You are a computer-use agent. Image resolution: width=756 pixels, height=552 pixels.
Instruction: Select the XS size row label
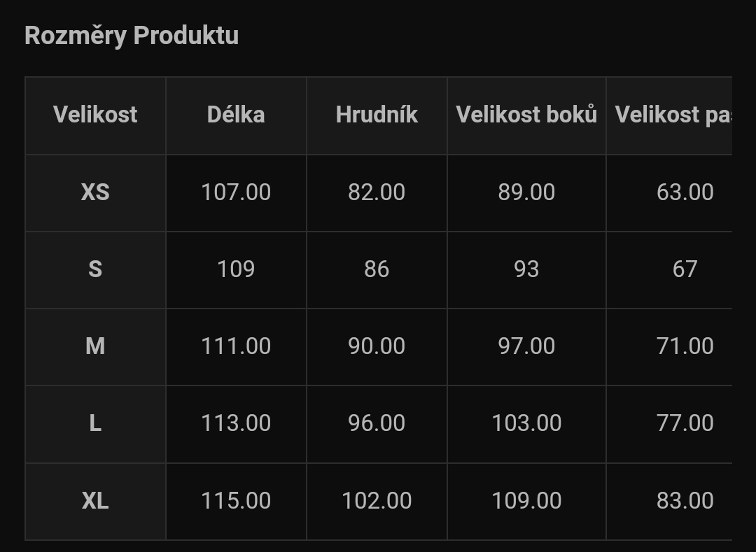click(x=95, y=192)
